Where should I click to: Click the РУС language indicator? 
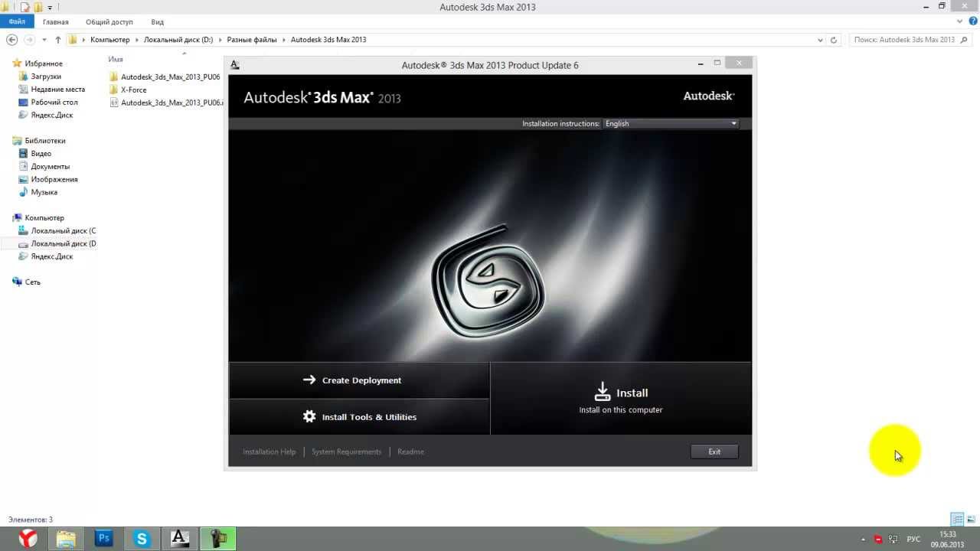point(913,540)
